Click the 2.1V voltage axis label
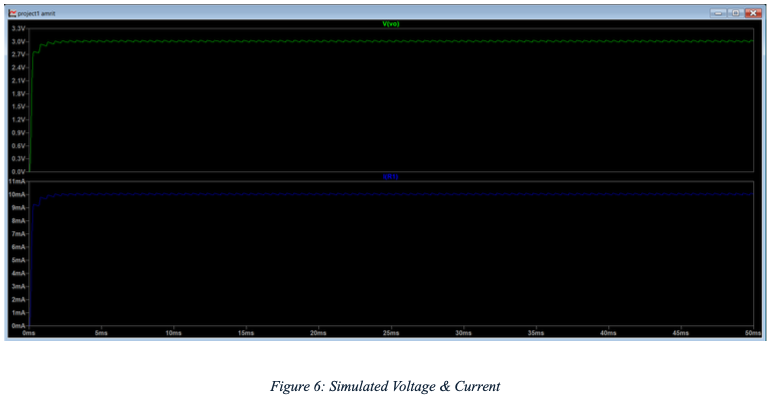Screen dimensions: 774x410 click(18, 80)
